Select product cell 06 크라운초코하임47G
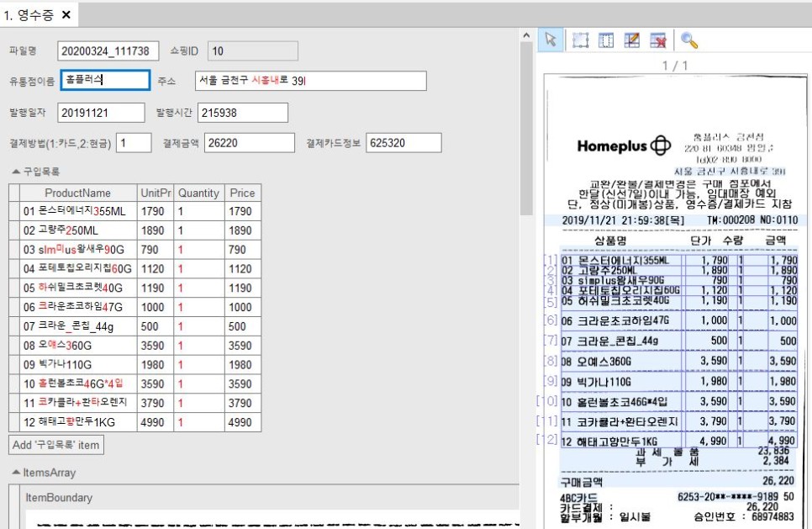Viewport: 812px width, 529px height. 77,307
